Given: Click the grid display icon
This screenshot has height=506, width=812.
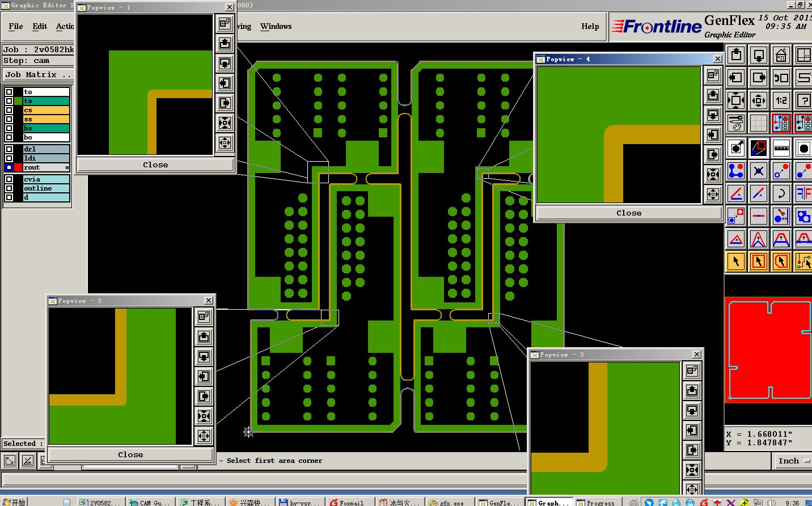Looking at the screenshot, I should point(759,123).
